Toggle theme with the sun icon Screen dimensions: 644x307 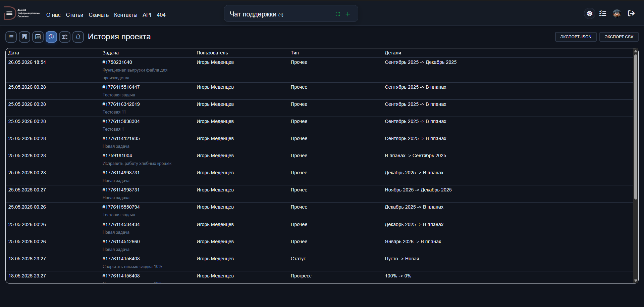click(590, 13)
